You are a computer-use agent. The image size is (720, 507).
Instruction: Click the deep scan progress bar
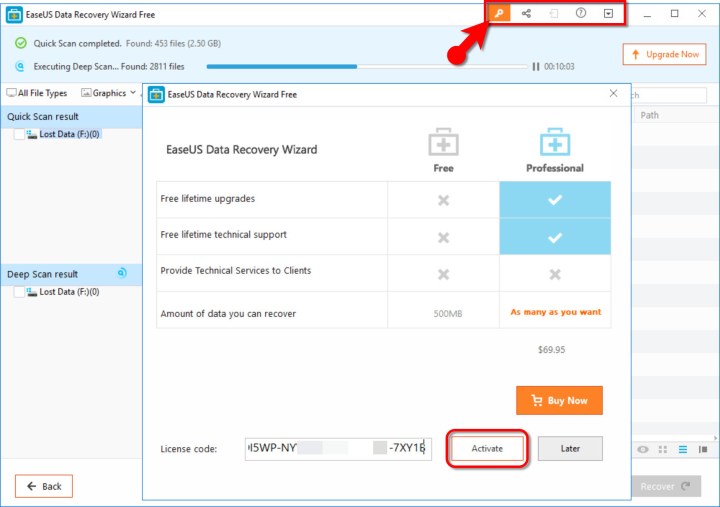pyautogui.click(x=366, y=67)
